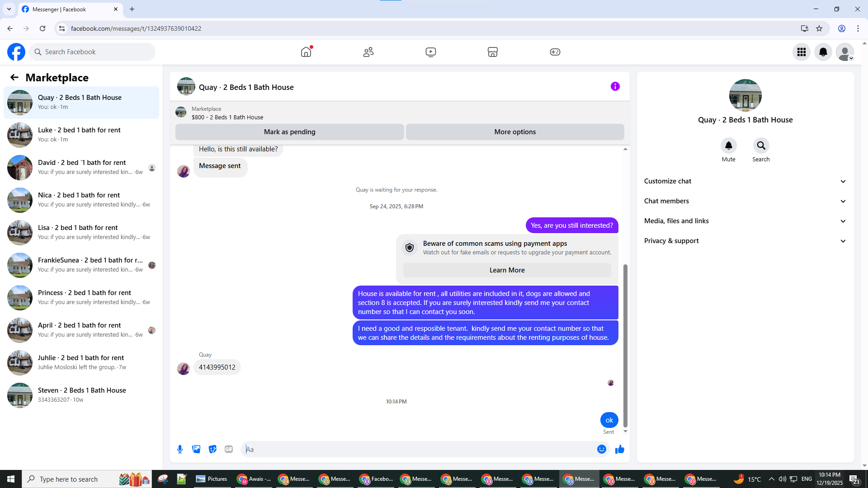Open the sticker picker icon
Screen dimensions: 868x488
(x=212, y=449)
